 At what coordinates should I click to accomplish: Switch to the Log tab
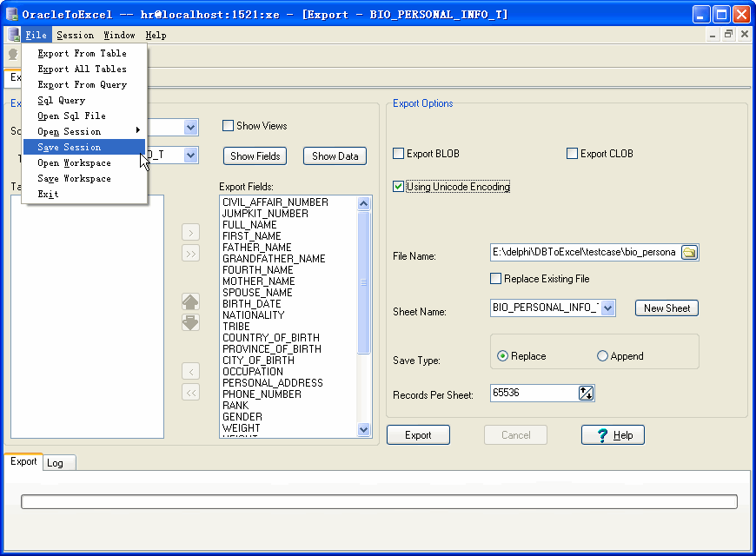(59, 463)
